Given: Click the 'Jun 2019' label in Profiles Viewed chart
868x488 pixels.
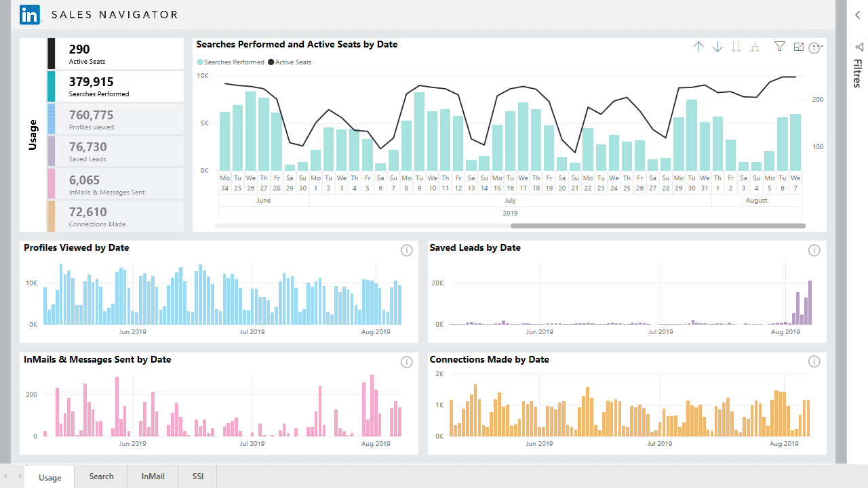Looking at the screenshot, I should 132,332.
